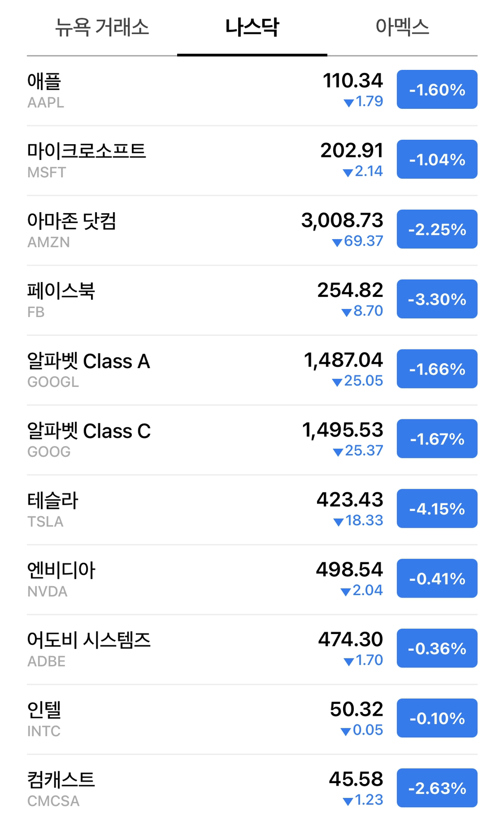Viewport: 504px width, 823px height.
Task: Tap the decline triangle next to Intel's 0.05
Action: [x=345, y=730]
